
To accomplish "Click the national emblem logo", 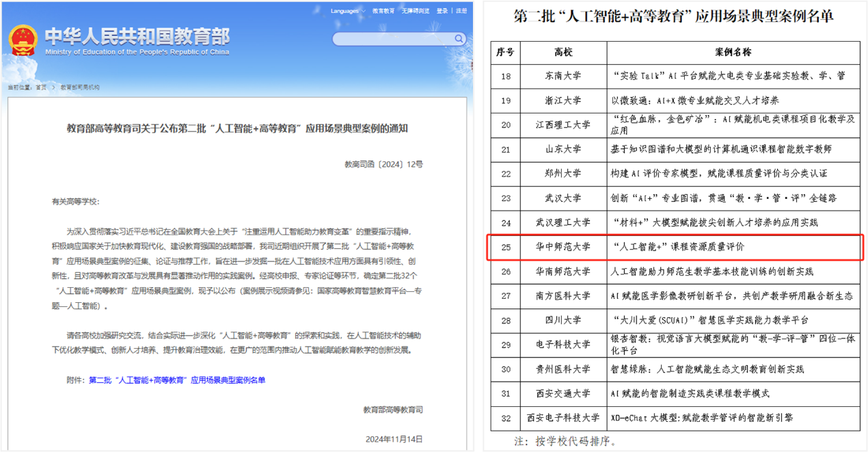I will click(x=23, y=40).
